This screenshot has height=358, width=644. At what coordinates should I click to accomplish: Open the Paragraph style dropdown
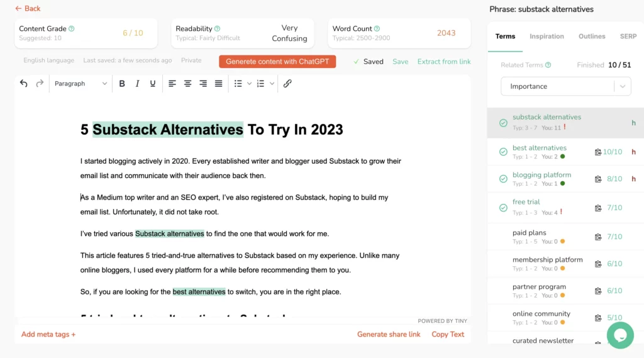coord(80,84)
